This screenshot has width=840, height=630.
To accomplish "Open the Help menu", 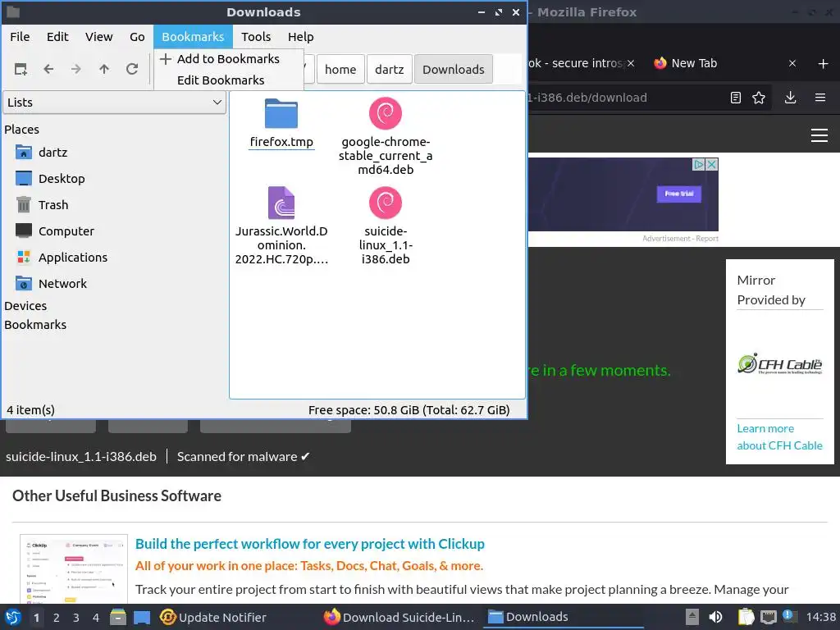I will [x=300, y=37].
